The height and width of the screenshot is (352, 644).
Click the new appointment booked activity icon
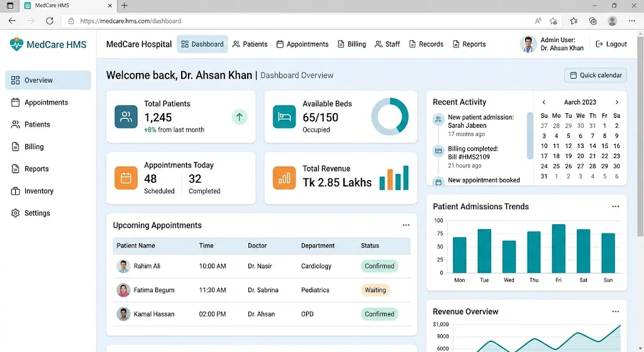438,181
